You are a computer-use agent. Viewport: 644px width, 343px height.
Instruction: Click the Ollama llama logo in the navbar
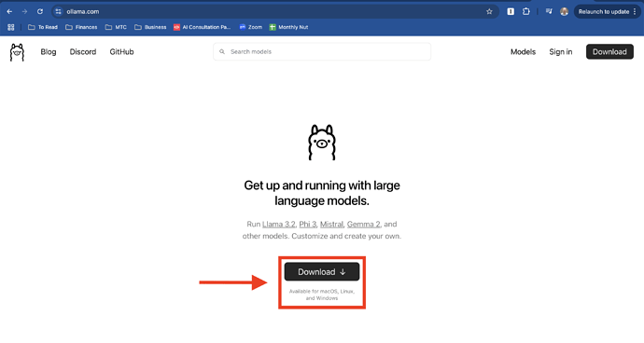(17, 52)
